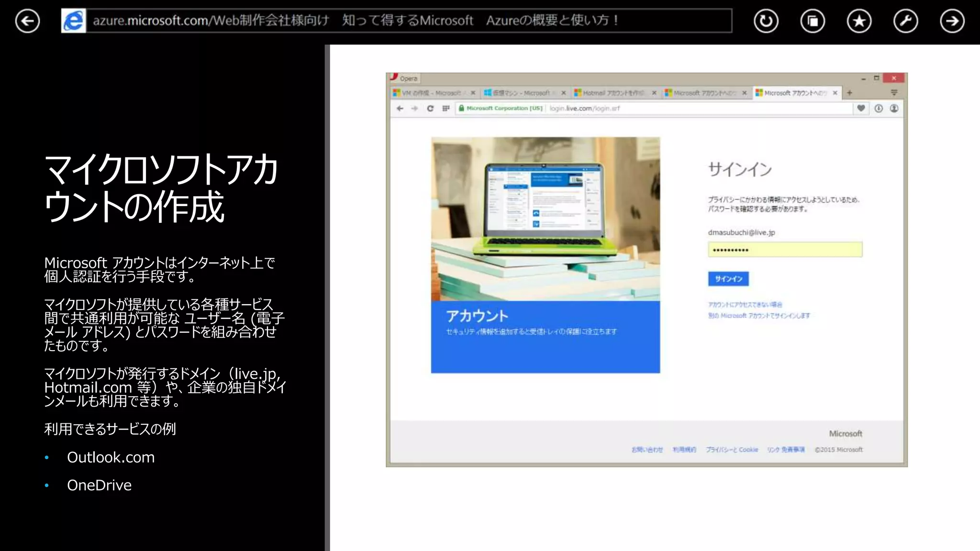980x551 pixels.
Task: Add a new tab with the plus button
Action: (x=849, y=93)
